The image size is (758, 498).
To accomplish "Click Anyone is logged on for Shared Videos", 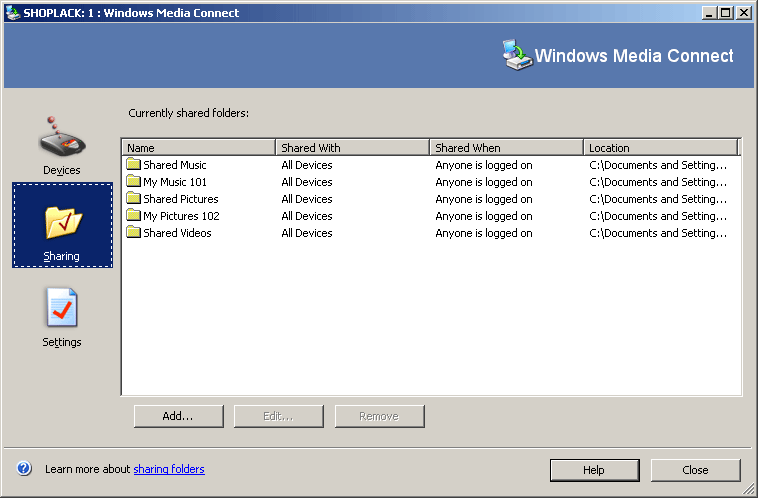I will click(x=484, y=233).
